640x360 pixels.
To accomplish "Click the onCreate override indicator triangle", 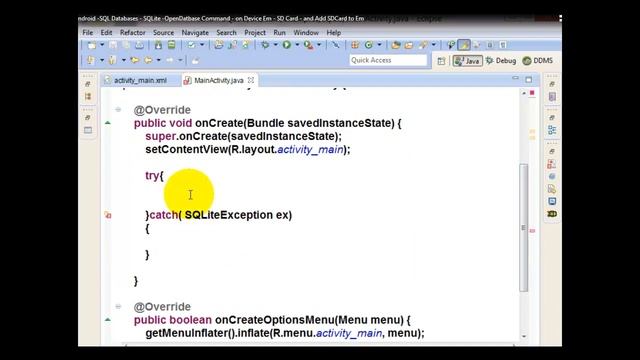I will point(108,122).
